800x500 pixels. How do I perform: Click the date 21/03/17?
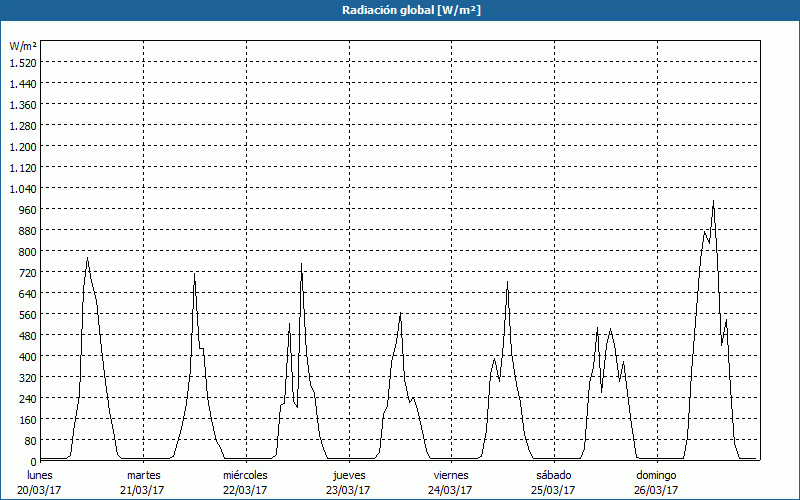(x=142, y=490)
